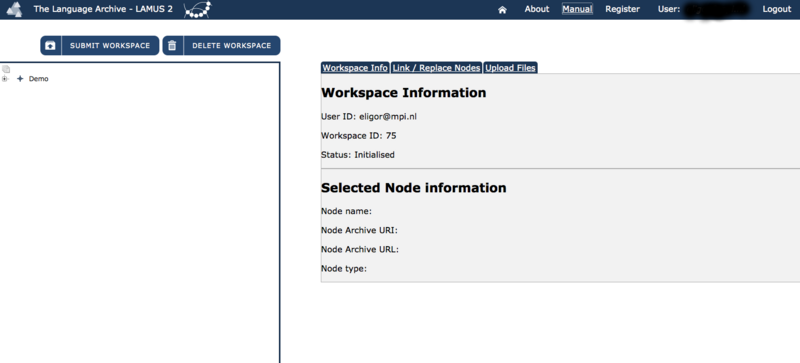Click the User ID eligor@mpi.nl text

click(369, 116)
